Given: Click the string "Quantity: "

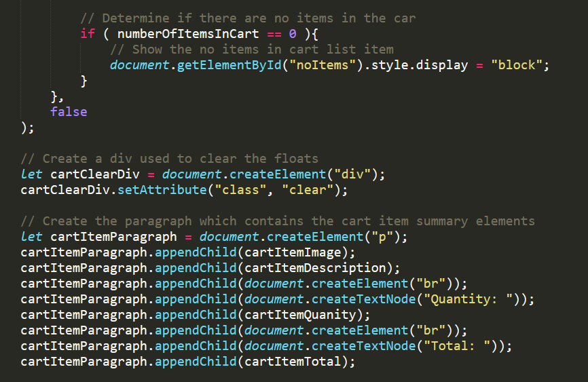Looking at the screenshot, I should 468,299.
